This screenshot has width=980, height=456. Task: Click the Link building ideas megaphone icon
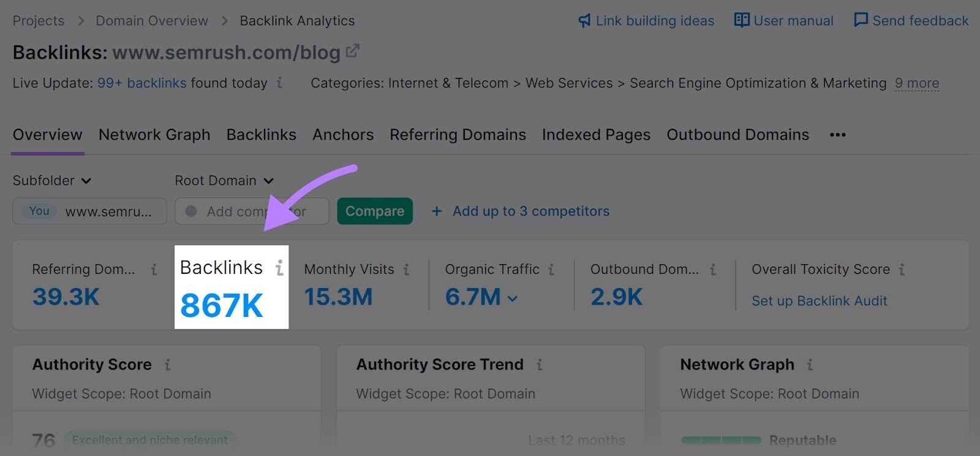tap(584, 20)
